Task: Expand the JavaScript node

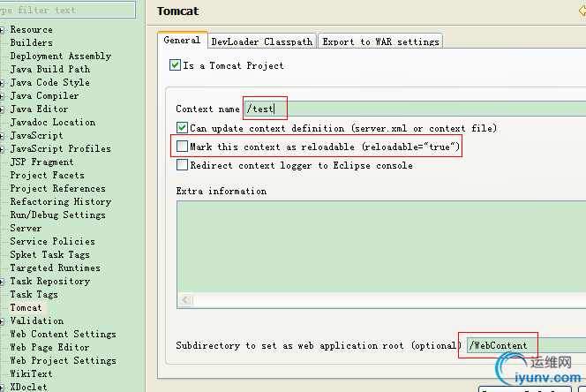Action: (x=2, y=136)
